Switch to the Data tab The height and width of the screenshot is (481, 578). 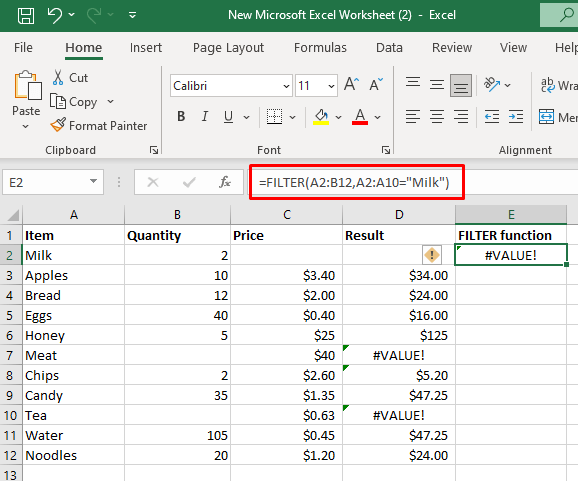[389, 48]
